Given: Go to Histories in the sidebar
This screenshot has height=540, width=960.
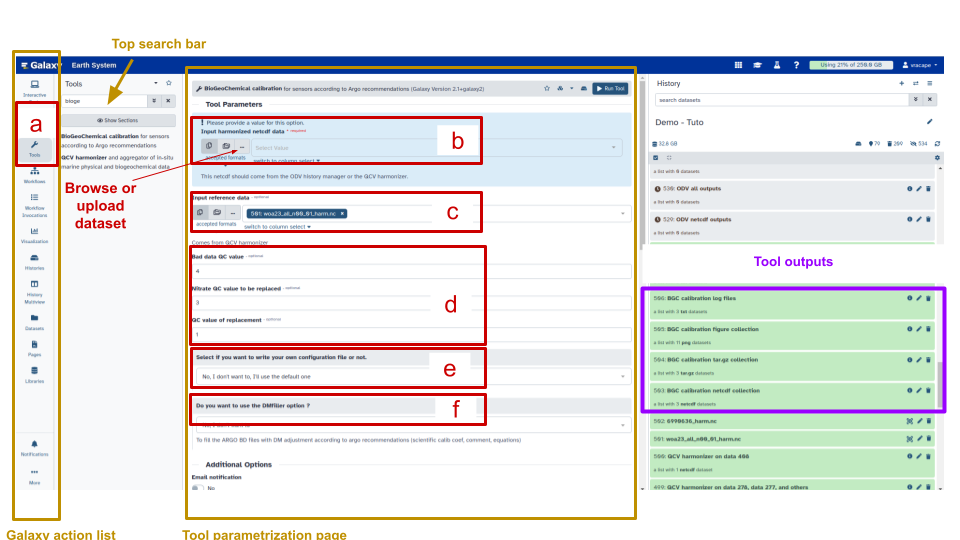Looking at the screenshot, I should 35,262.
